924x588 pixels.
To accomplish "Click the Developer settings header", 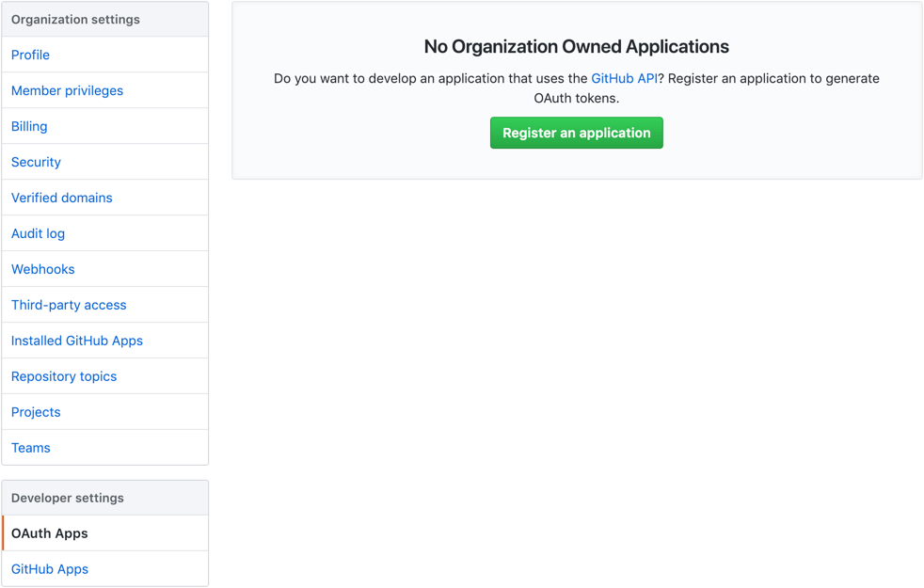I will point(68,497).
